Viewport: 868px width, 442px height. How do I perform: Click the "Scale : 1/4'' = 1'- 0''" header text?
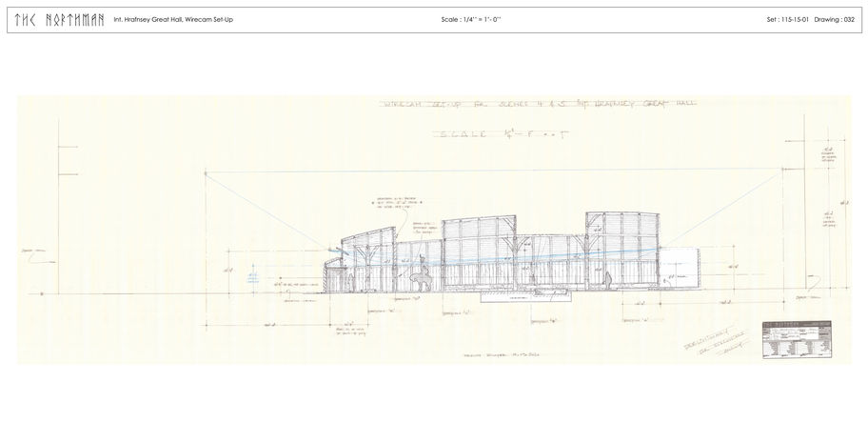(x=471, y=19)
